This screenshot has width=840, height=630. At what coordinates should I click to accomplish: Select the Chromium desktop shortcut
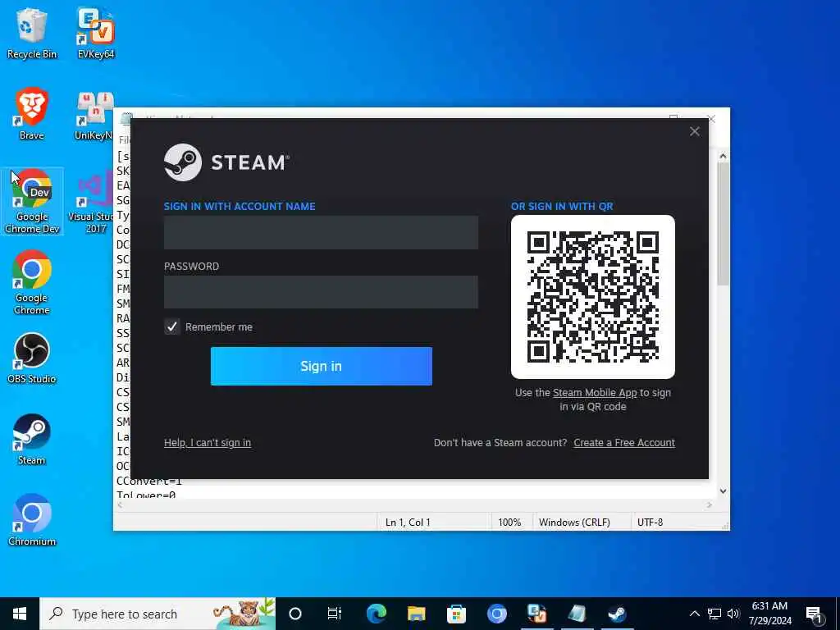pyautogui.click(x=32, y=520)
